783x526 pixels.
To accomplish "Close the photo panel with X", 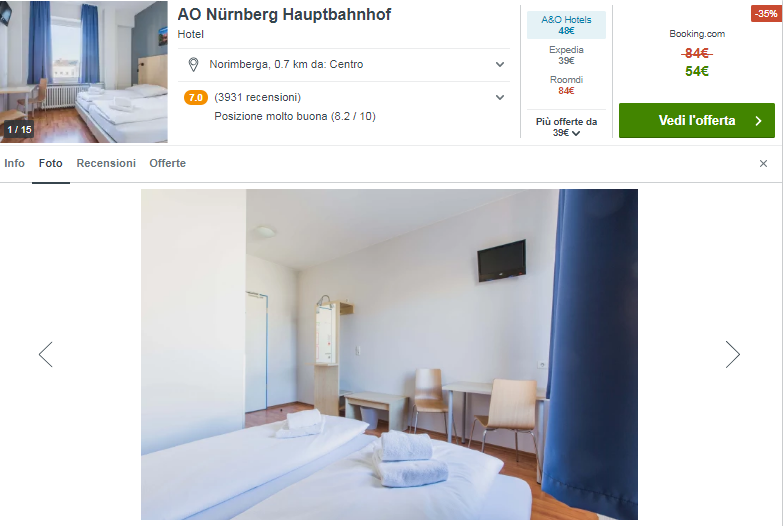I will pos(763,163).
